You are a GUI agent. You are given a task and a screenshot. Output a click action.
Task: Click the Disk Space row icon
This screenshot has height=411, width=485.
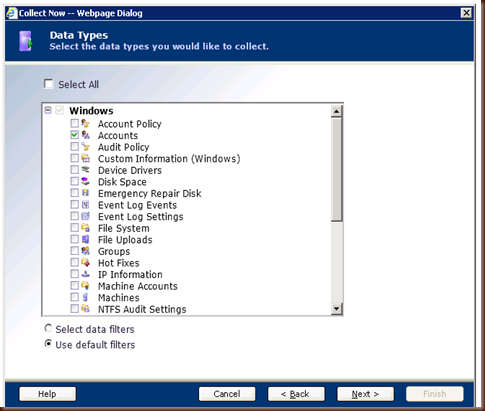click(86, 181)
